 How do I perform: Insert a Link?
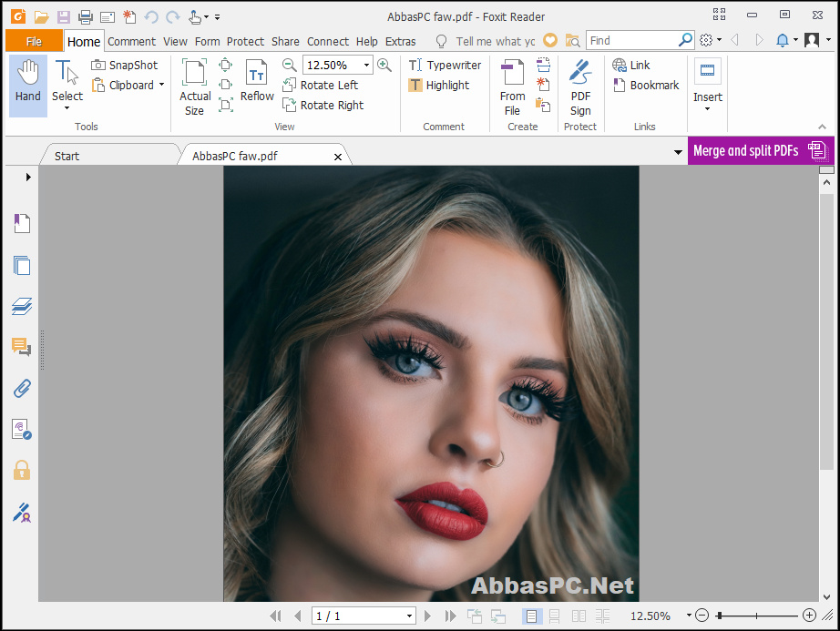(x=631, y=66)
